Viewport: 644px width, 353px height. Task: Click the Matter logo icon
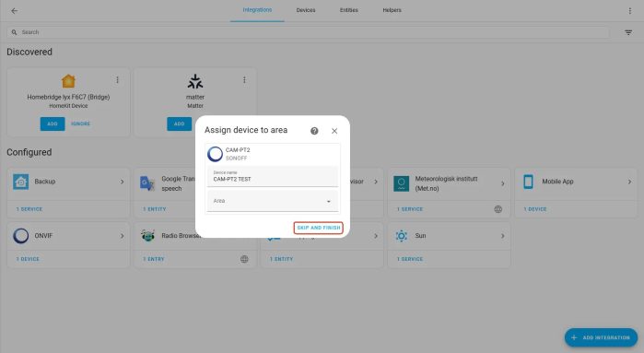coord(195,81)
